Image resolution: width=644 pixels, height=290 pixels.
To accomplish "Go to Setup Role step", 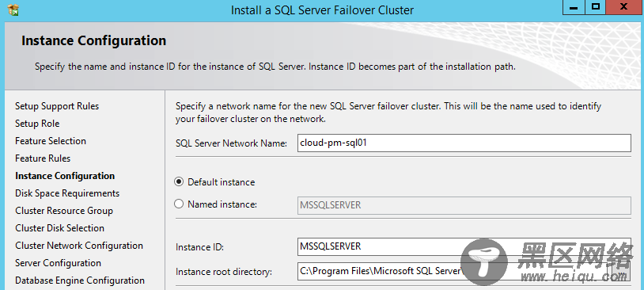I will (37, 124).
